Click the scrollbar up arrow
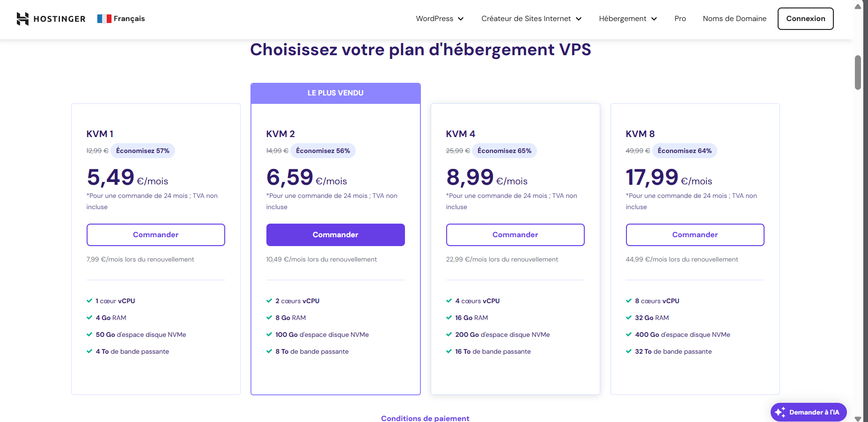Screen dimensions: 868x422 (x=858, y=7)
